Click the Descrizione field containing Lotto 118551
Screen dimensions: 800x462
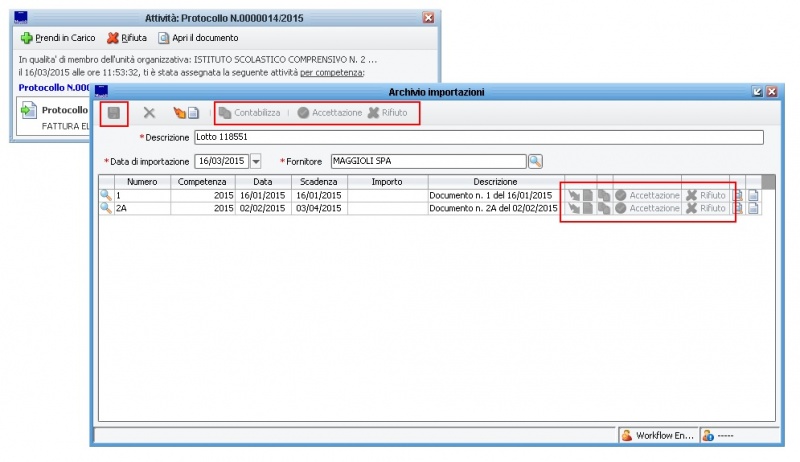click(x=479, y=137)
